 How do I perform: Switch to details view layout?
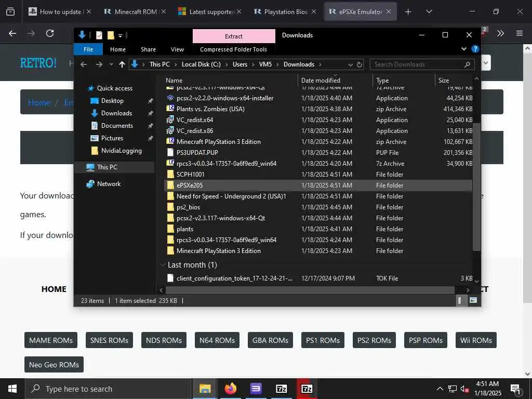point(460,300)
